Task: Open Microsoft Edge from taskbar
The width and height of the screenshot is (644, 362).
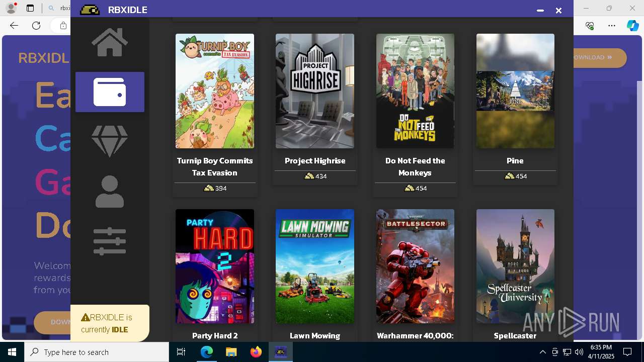Action: pyautogui.click(x=207, y=352)
